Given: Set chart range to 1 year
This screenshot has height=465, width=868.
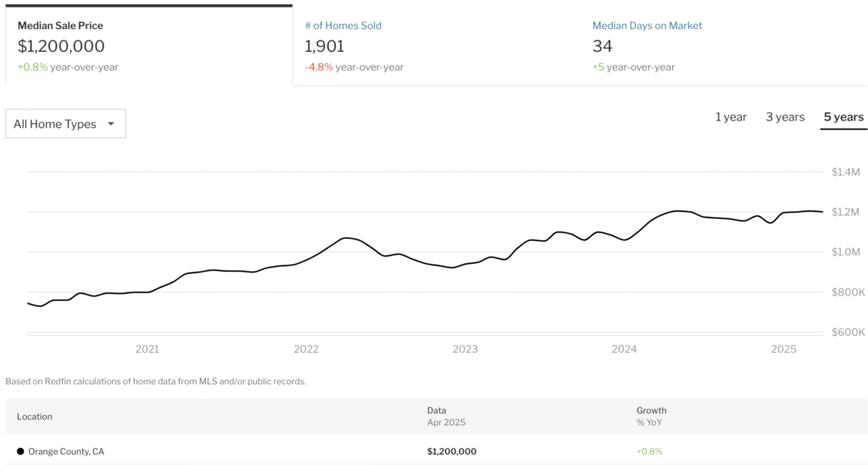Looking at the screenshot, I should [731, 117].
